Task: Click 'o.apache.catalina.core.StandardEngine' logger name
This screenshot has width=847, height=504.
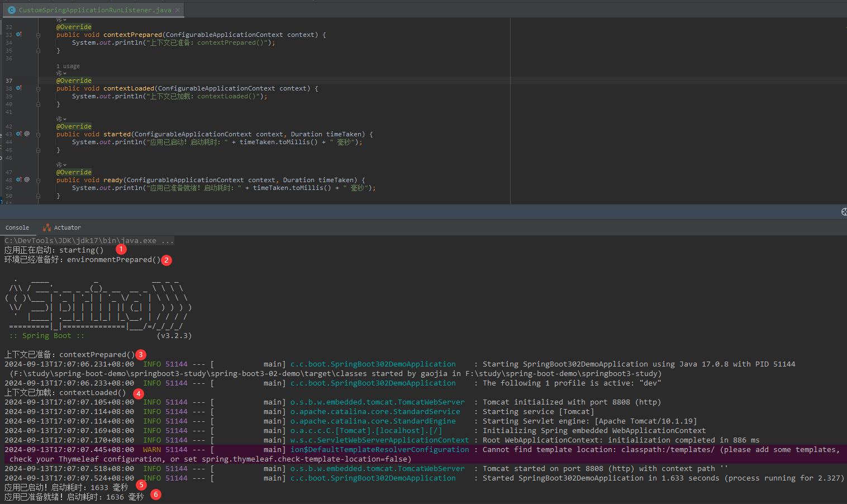Action: pos(373,421)
